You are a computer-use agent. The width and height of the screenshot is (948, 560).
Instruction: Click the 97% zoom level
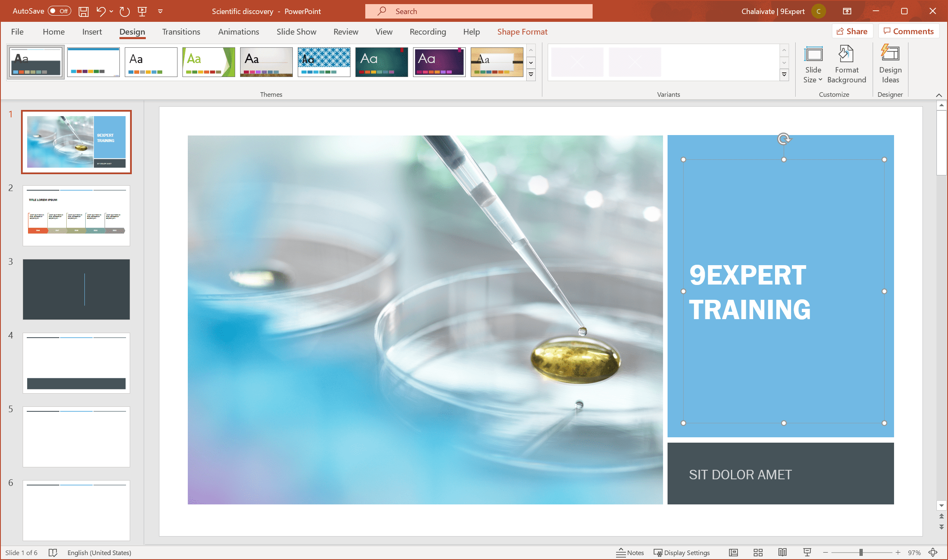[x=914, y=553]
